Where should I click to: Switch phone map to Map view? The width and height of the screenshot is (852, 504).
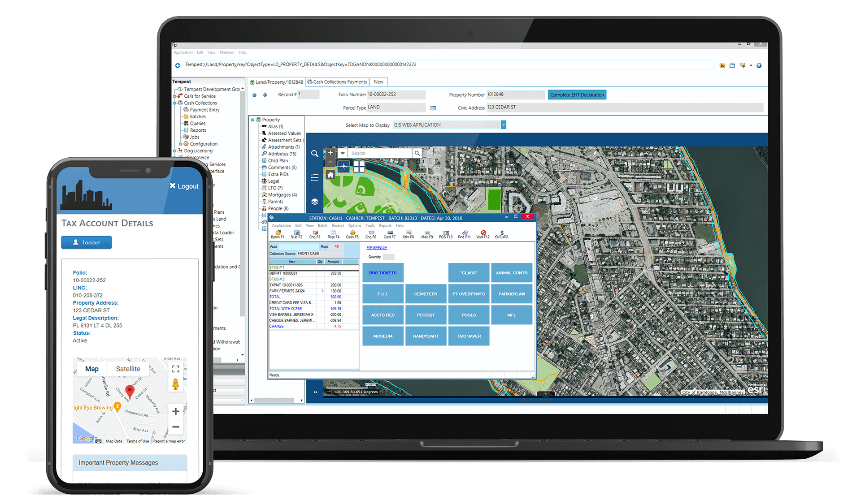point(92,369)
